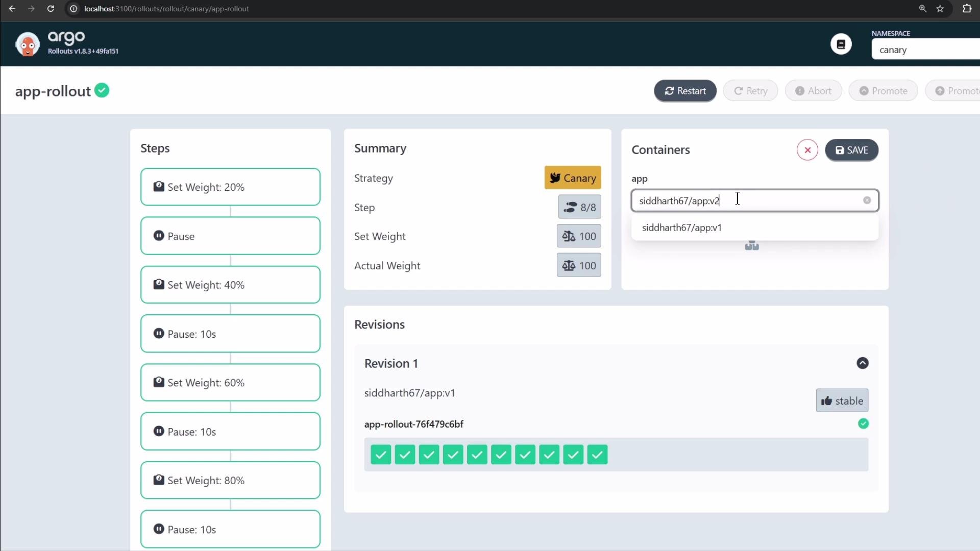Click green healthy check for app-rollout-76f479c6bf
980x551 pixels.
863,424
